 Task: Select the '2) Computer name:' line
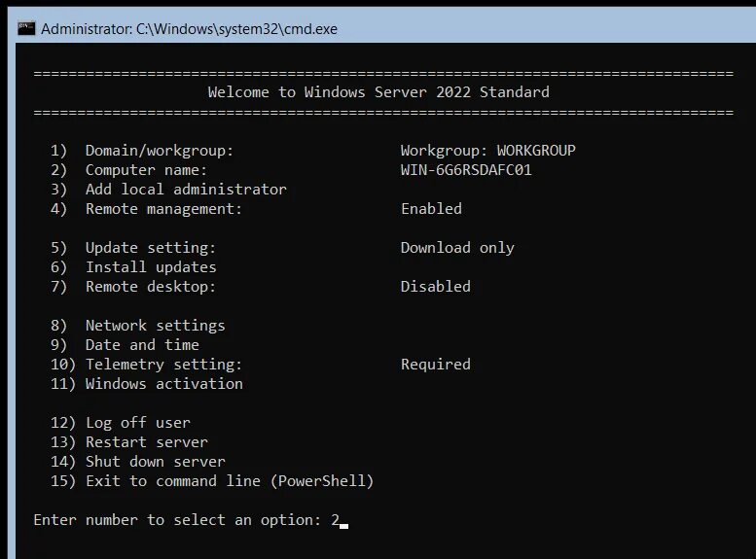point(128,169)
